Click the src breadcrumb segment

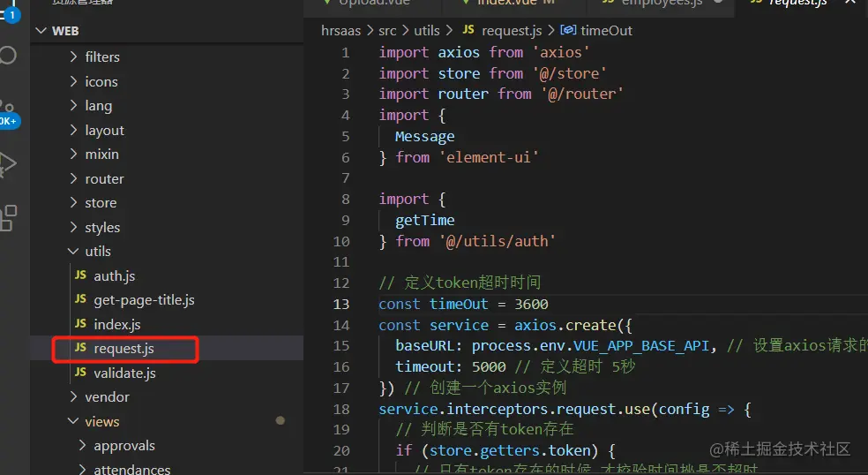pyautogui.click(x=387, y=31)
